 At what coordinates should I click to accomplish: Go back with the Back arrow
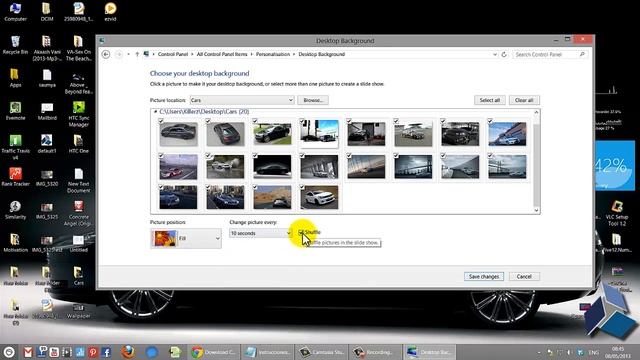coord(106,54)
